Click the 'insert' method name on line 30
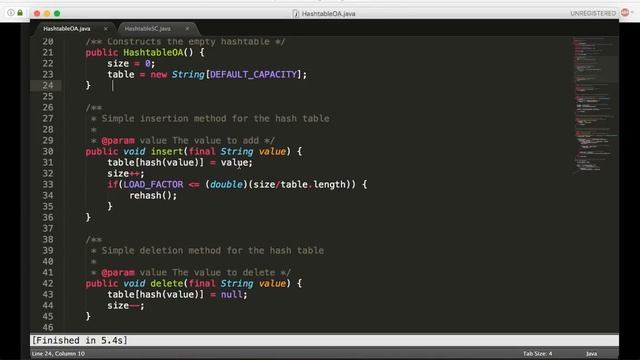The width and height of the screenshot is (640, 360). [167, 151]
